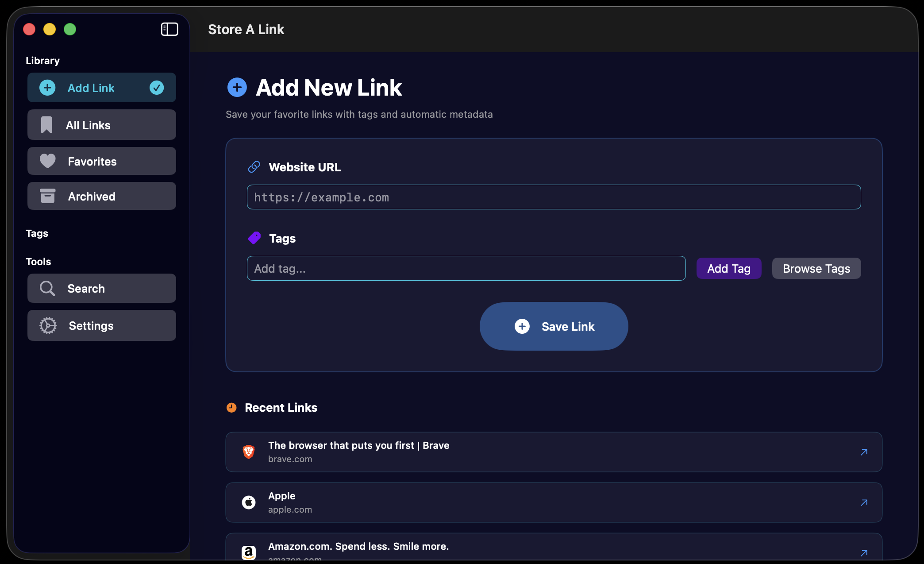924x564 pixels.
Task: Minimize the window with the yellow button
Action: 50,29
